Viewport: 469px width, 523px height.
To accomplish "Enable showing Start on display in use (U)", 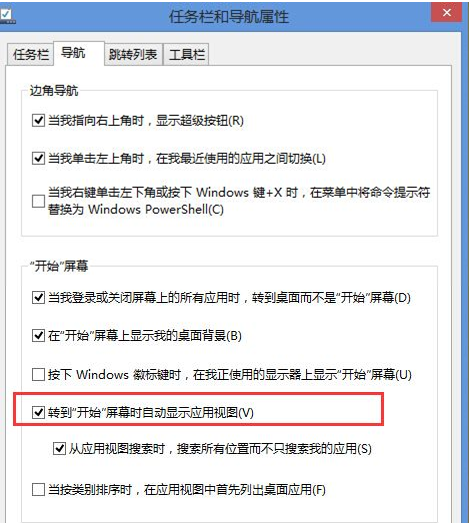I will point(38,374).
